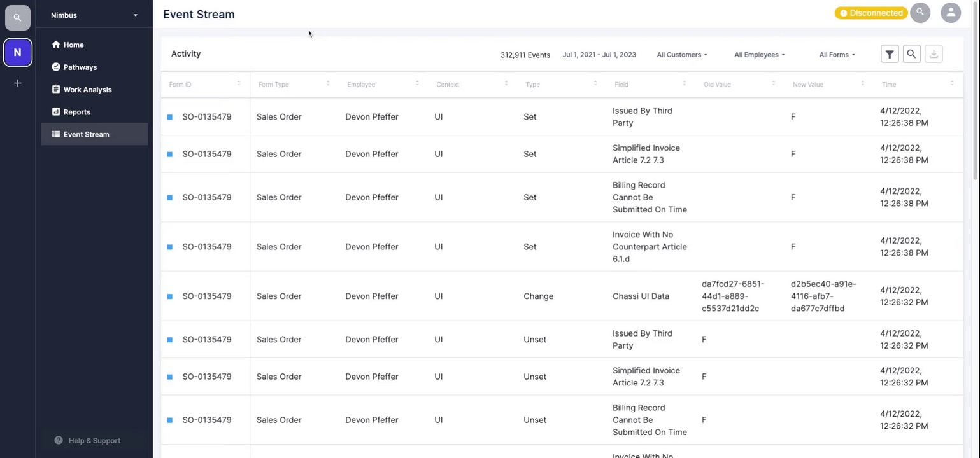980x458 pixels.
Task: Click the download export icon
Action: point(934,55)
